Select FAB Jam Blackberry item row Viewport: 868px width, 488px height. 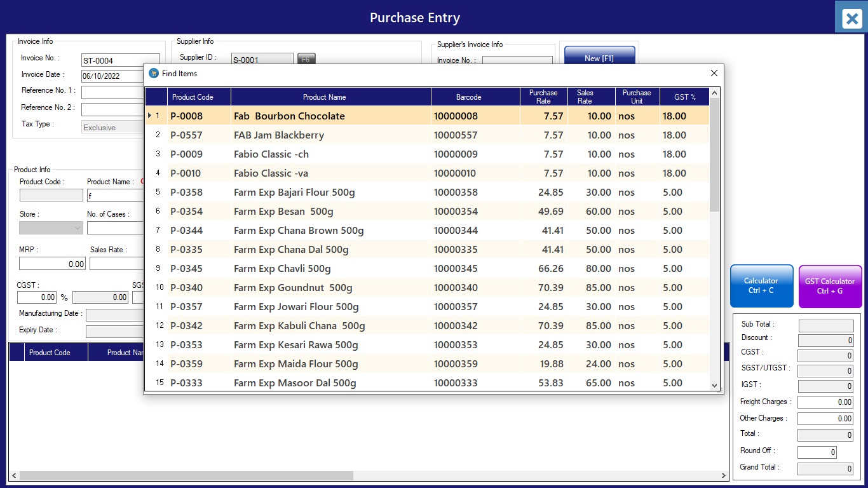[279, 135]
